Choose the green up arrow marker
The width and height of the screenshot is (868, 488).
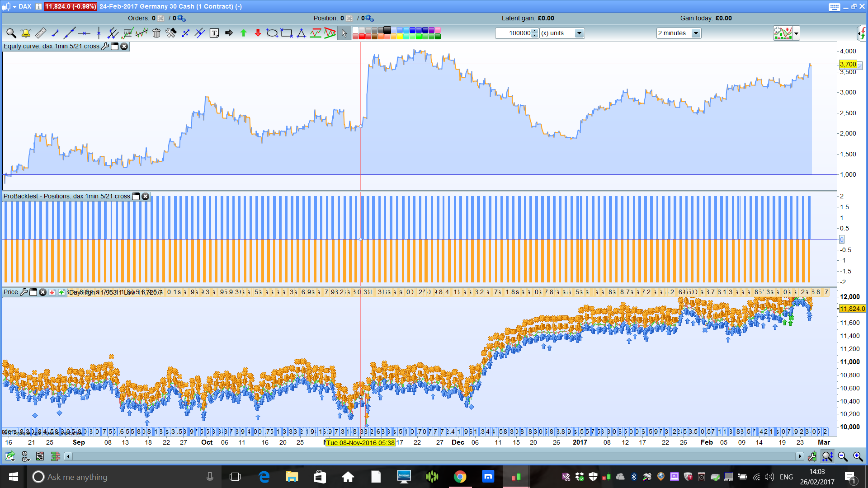[243, 33]
